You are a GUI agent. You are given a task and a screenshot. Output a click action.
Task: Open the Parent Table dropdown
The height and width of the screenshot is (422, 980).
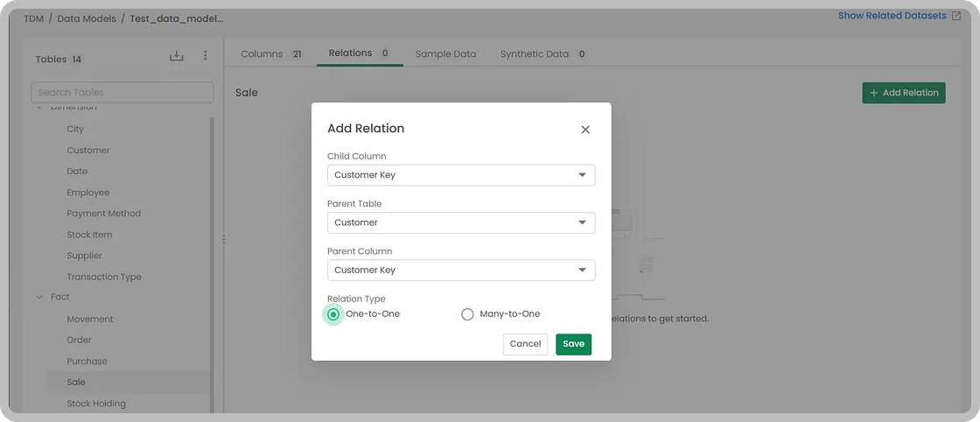(461, 222)
